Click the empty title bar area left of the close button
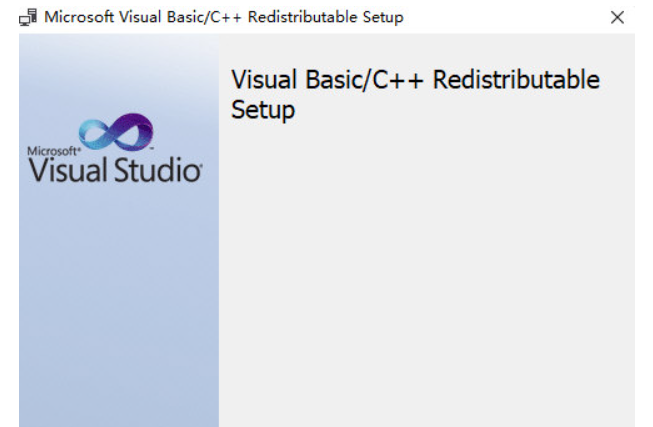653x427 pixels. (500, 17)
